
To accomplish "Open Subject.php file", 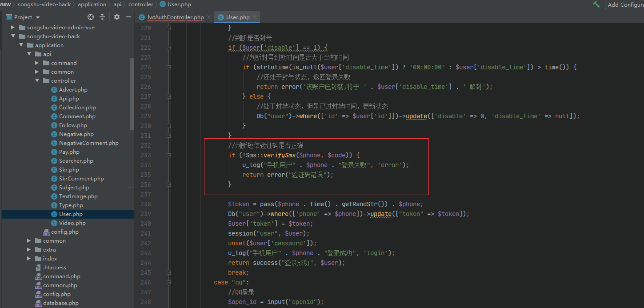I will tap(74, 188).
